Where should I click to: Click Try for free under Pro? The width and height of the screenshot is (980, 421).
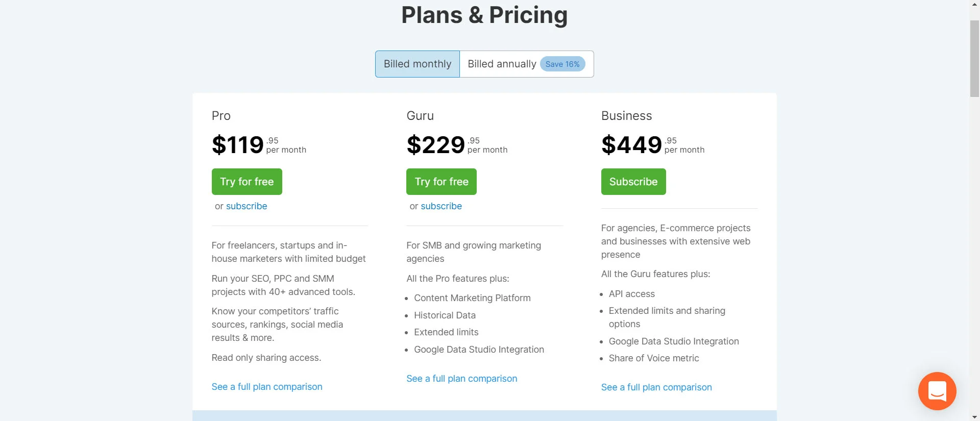(x=247, y=182)
